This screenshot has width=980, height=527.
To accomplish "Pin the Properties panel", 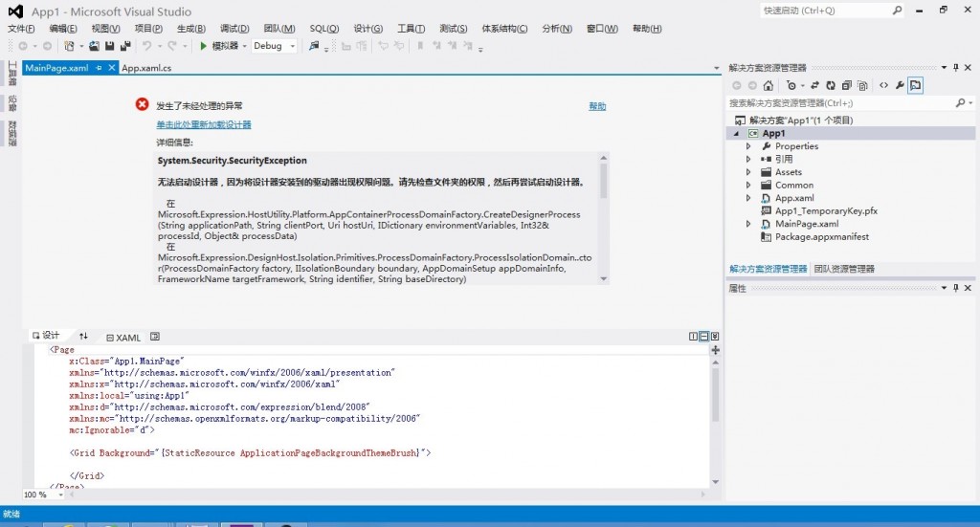I will coord(956,288).
